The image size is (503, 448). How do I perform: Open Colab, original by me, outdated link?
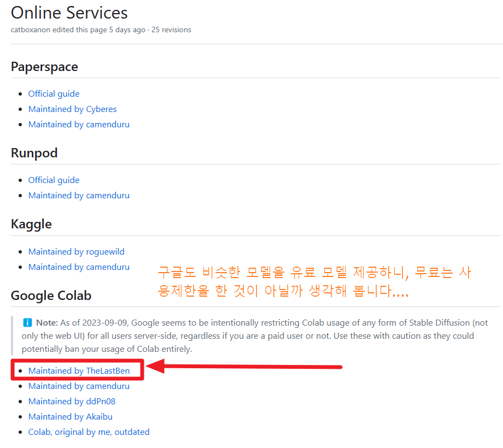pos(89,432)
